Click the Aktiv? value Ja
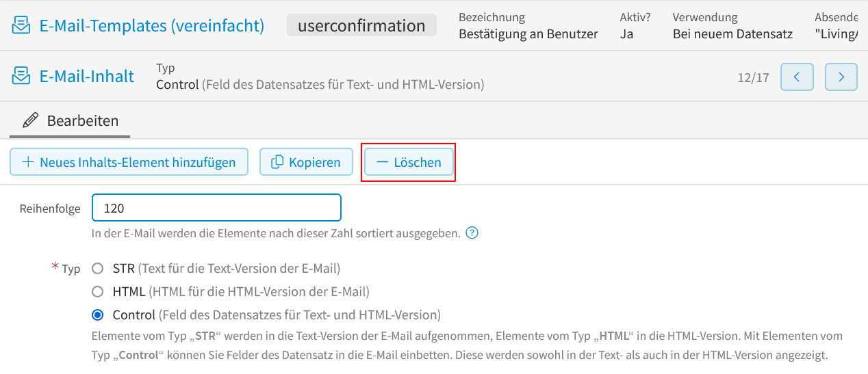 (626, 34)
